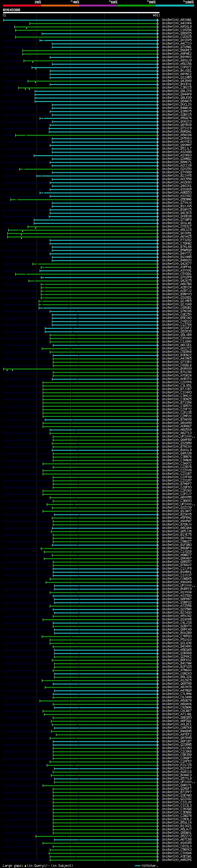Open last hit UniRef100_A4R2P6
Screen dimensions: 197x868
click(x=176, y=860)
